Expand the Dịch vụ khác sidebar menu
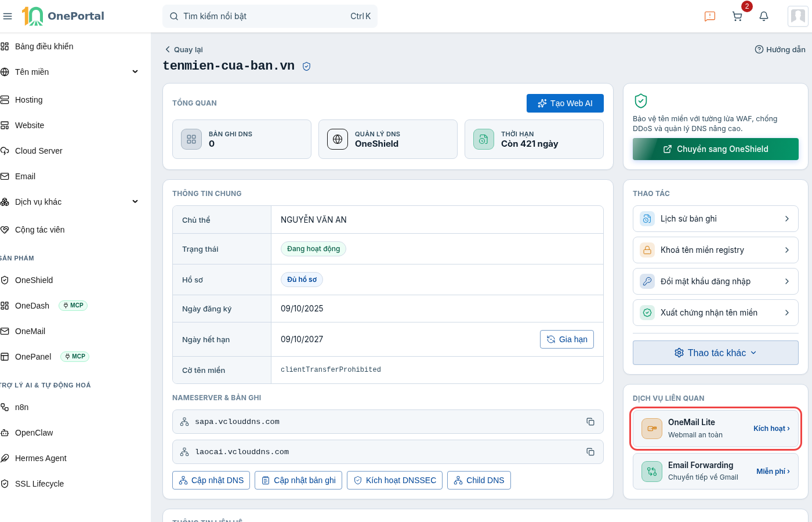Image resolution: width=812 pixels, height=522 pixels. (135, 202)
